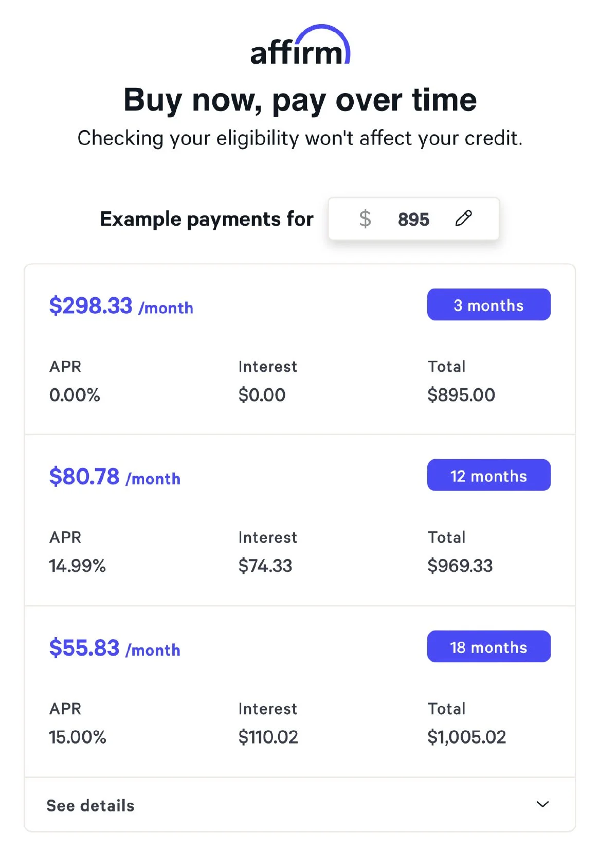Viewport: 600px width, 868px height.
Task: Click the $298.33 /month payment amount
Action: coord(121,306)
